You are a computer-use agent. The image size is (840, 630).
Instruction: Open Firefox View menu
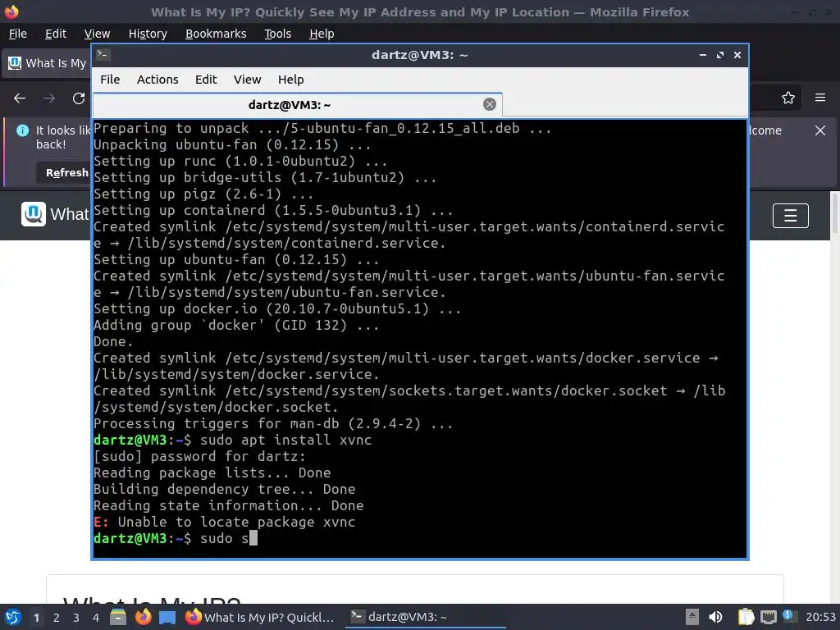(x=97, y=34)
